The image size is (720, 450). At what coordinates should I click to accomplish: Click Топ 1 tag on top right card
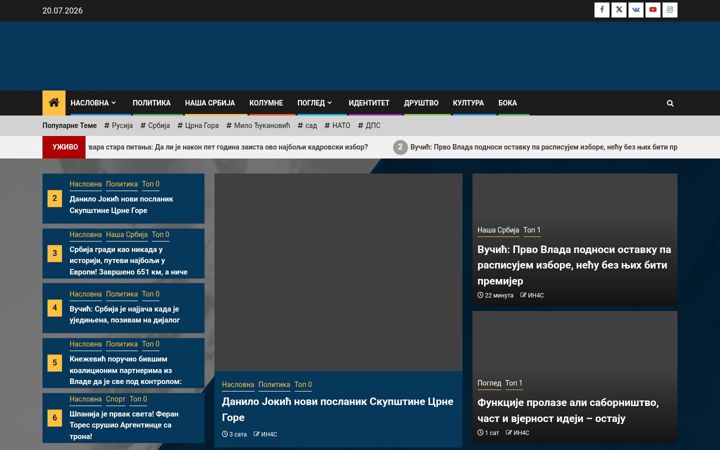click(x=532, y=230)
